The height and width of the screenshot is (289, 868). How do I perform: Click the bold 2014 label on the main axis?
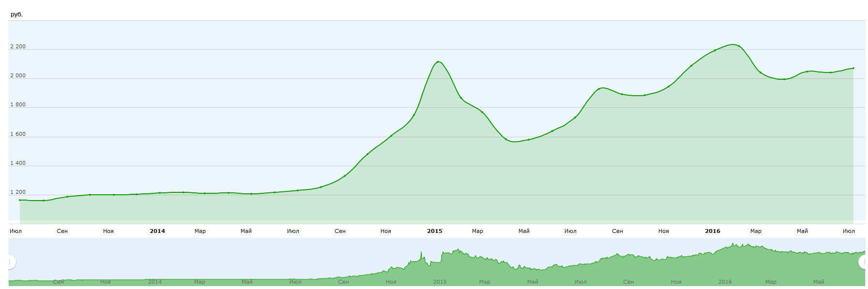[157, 231]
